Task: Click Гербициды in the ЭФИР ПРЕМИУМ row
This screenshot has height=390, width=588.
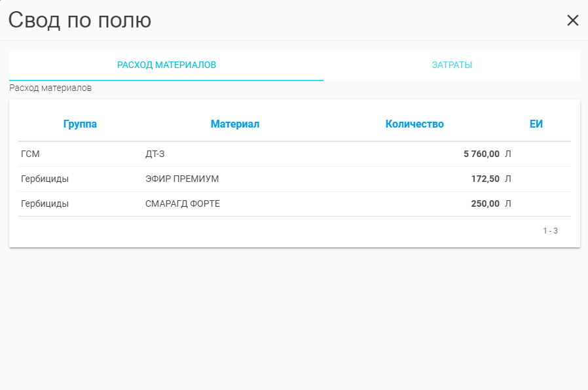Action: point(45,179)
